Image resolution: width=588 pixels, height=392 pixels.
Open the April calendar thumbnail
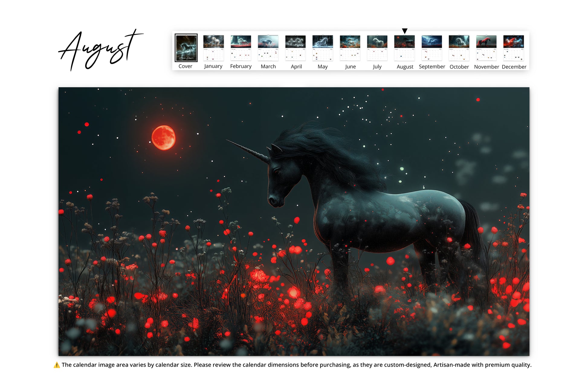296,48
